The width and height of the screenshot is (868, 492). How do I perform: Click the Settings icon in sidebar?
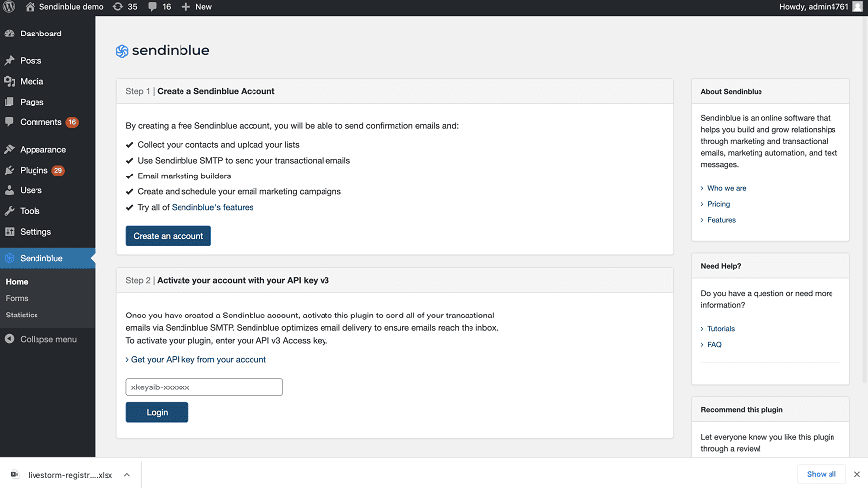pyautogui.click(x=10, y=232)
